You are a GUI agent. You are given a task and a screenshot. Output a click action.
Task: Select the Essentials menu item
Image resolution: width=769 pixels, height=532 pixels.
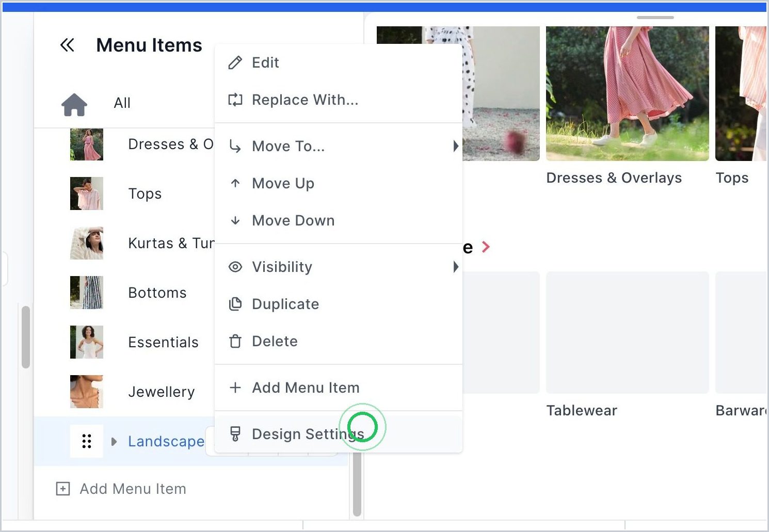163,342
